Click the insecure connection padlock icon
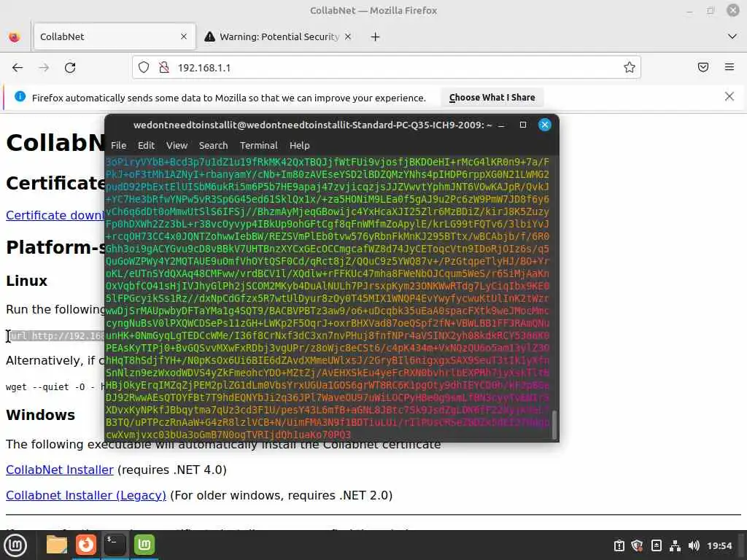This screenshot has height=560, width=747. click(x=164, y=68)
